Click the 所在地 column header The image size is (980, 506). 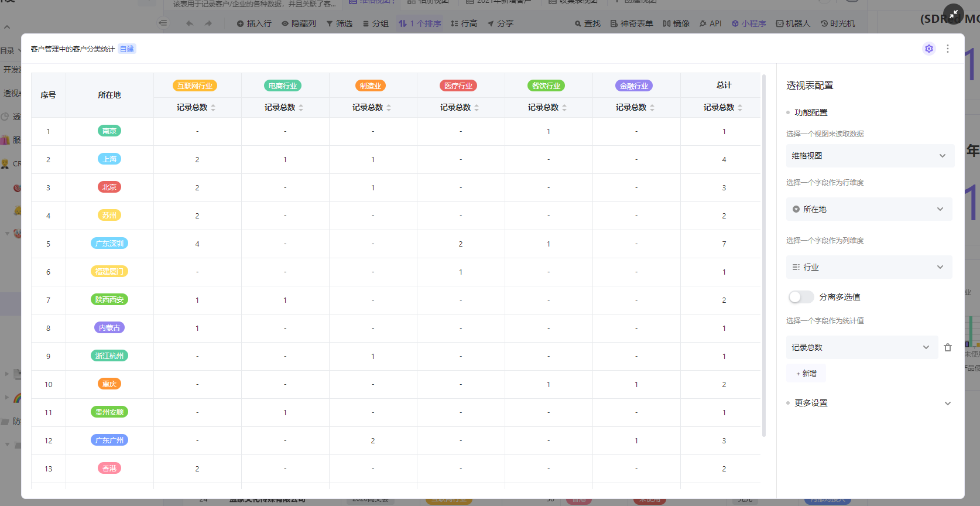tap(109, 95)
